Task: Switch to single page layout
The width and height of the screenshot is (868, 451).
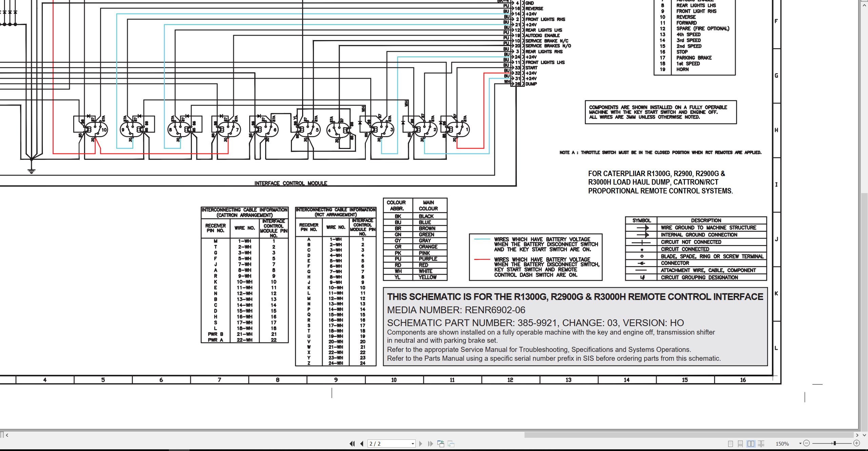Action: [x=730, y=444]
